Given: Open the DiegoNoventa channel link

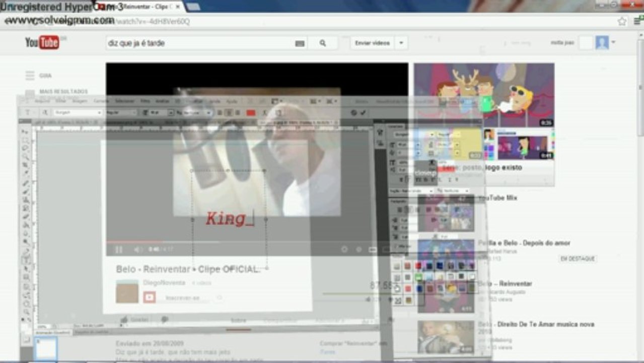Looking at the screenshot, I should pos(164,283).
